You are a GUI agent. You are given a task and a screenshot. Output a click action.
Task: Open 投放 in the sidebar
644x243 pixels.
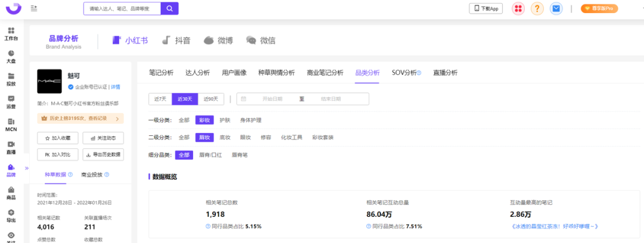click(11, 80)
